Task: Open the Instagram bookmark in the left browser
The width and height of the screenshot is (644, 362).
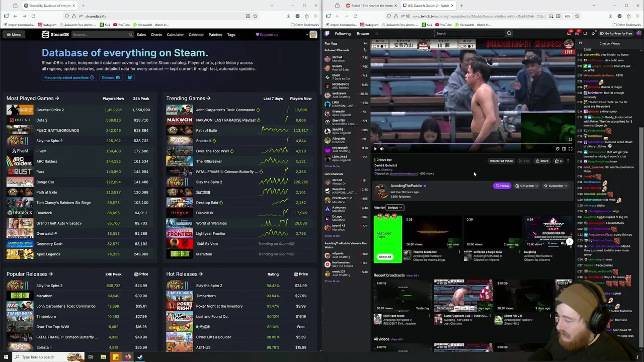Action: [47, 25]
